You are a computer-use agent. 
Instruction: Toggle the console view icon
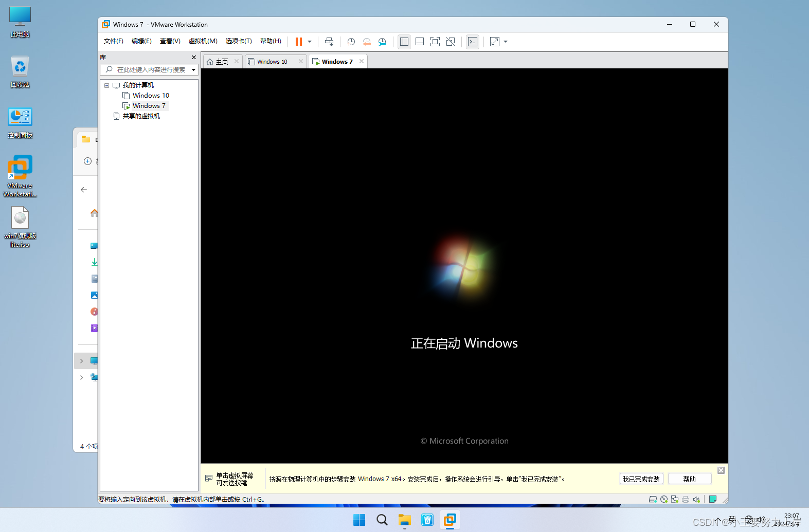click(473, 42)
